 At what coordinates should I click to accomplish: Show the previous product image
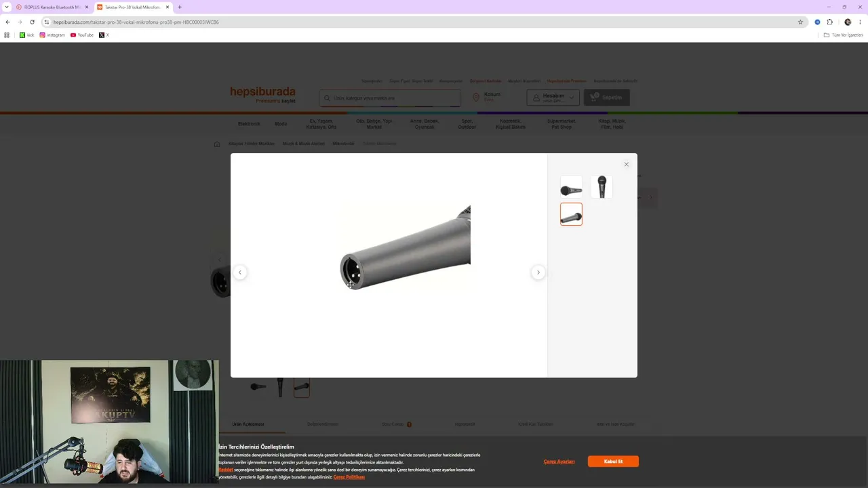click(239, 272)
